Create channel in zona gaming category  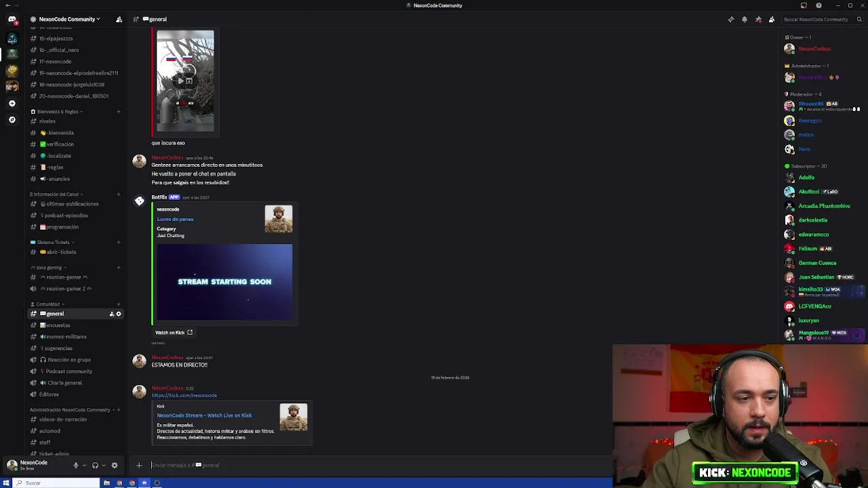point(119,267)
